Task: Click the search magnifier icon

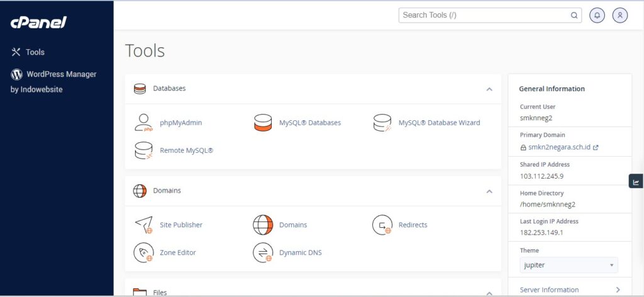Action: click(x=574, y=16)
